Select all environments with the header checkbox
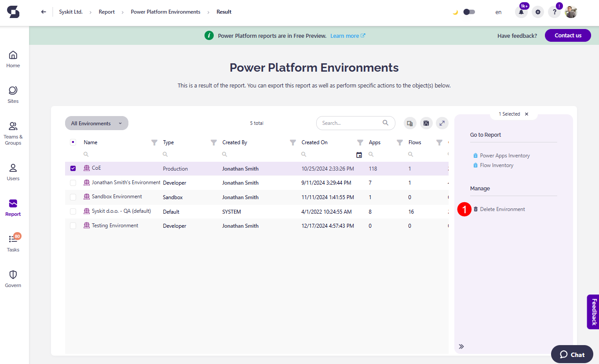 pos(73,142)
